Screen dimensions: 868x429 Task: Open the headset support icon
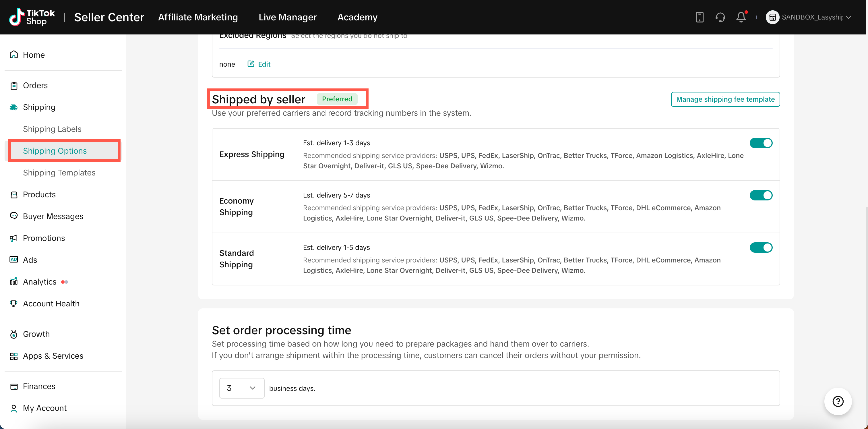(720, 17)
